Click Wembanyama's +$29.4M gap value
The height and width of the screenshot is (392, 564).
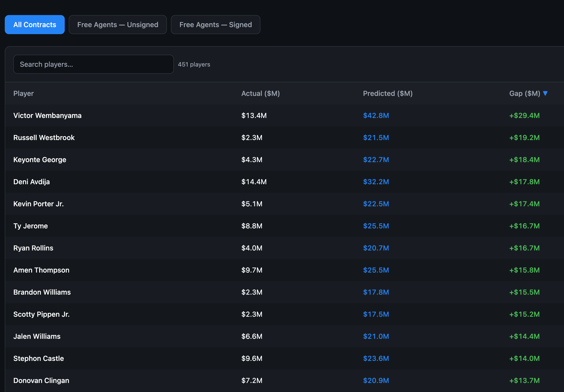click(x=524, y=115)
